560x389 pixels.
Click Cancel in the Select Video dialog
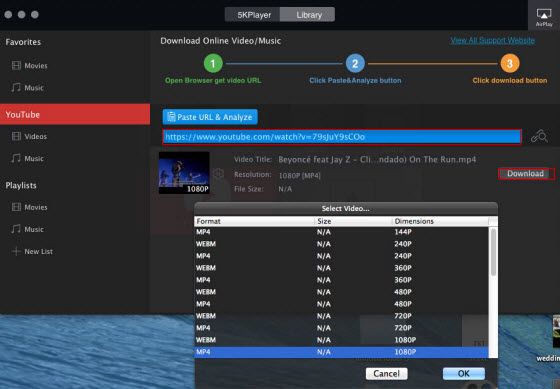pyautogui.click(x=386, y=374)
